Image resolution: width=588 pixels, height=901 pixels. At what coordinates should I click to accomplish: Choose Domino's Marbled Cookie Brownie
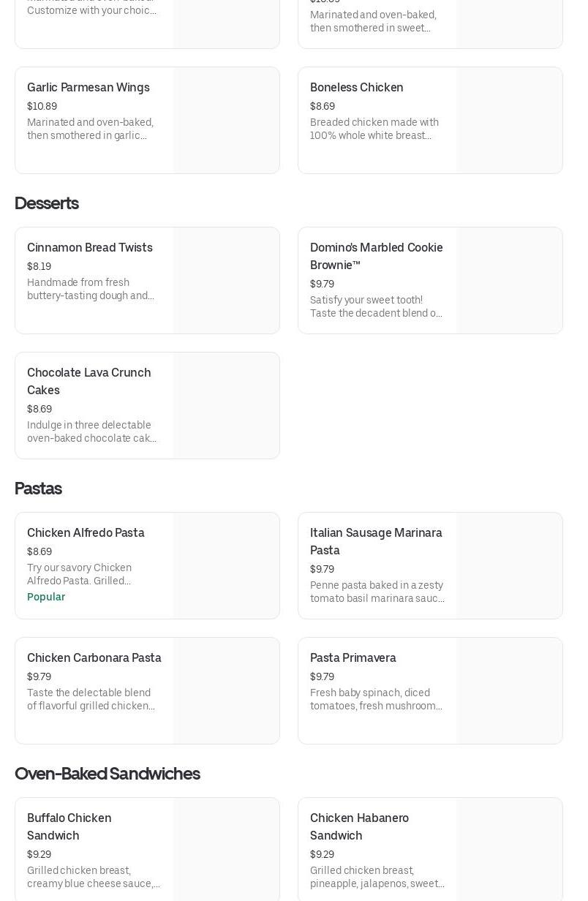[x=430, y=281]
